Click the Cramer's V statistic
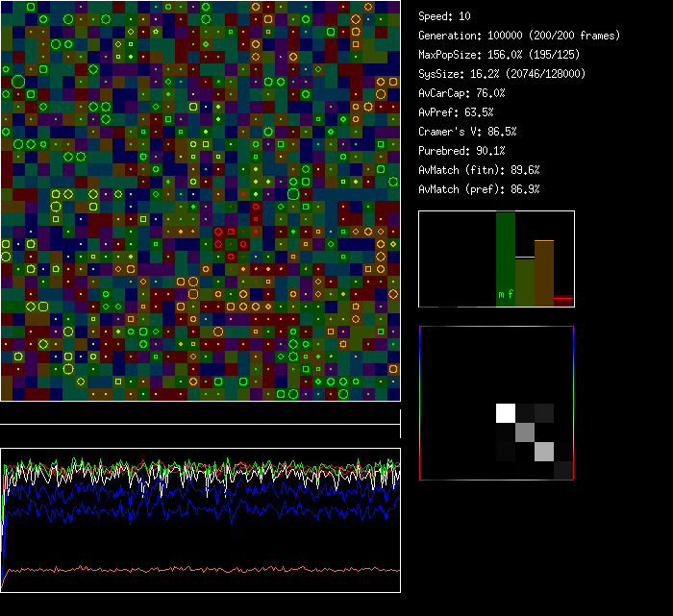The height and width of the screenshot is (616, 673). (467, 132)
